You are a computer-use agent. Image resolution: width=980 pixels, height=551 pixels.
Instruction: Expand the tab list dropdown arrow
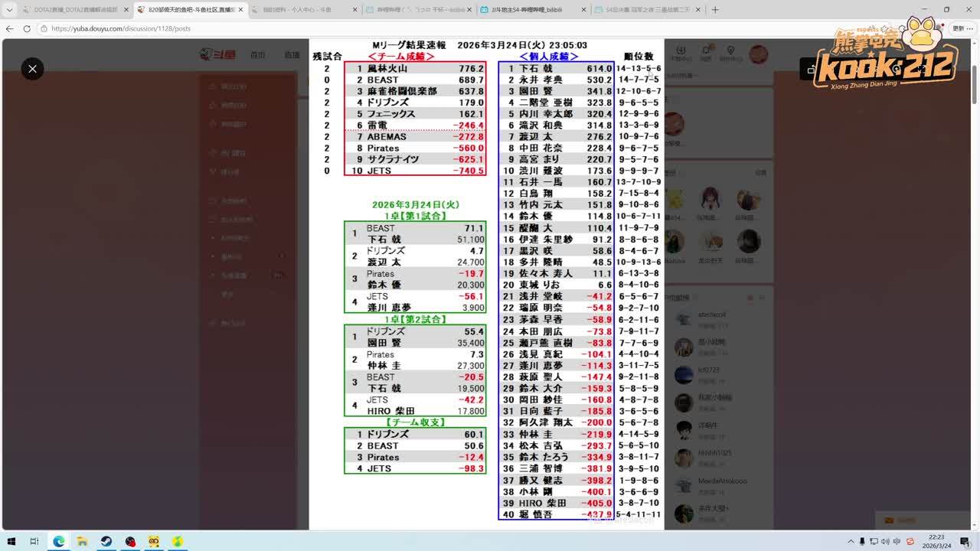point(8,10)
